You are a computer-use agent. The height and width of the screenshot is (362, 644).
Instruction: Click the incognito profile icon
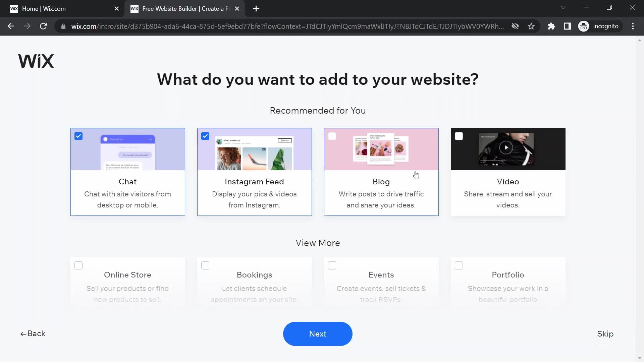(584, 26)
